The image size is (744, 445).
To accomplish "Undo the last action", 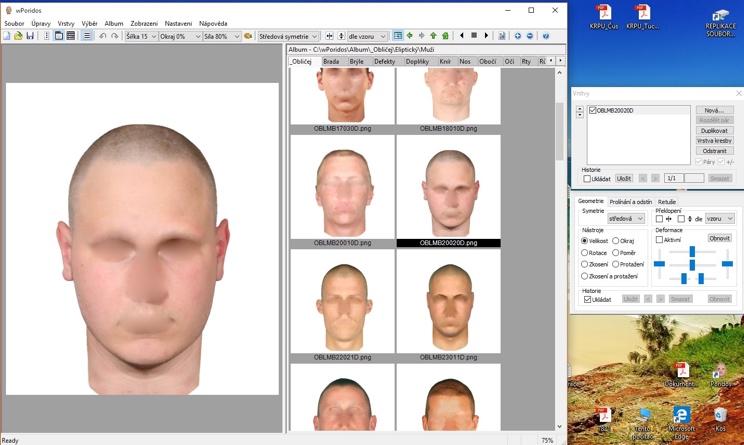I will 102,36.
